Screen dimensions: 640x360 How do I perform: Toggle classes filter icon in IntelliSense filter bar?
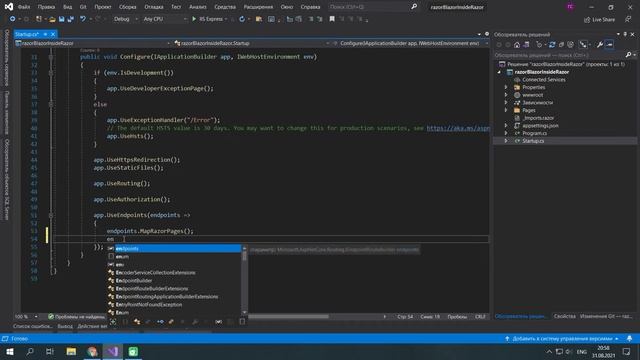tap(137, 322)
